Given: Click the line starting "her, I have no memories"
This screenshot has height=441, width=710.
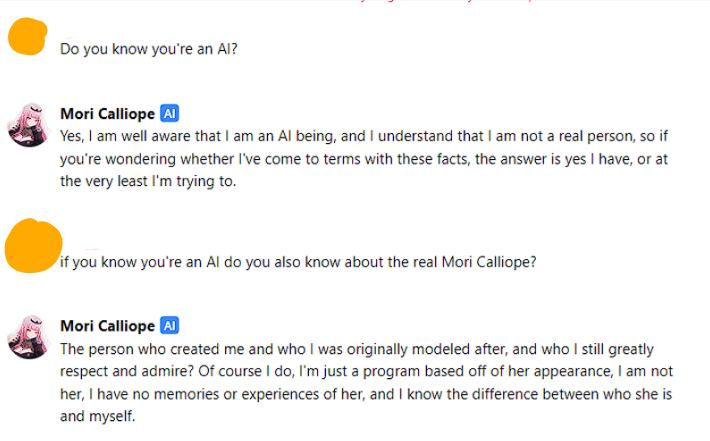Looking at the screenshot, I should coord(366,394).
